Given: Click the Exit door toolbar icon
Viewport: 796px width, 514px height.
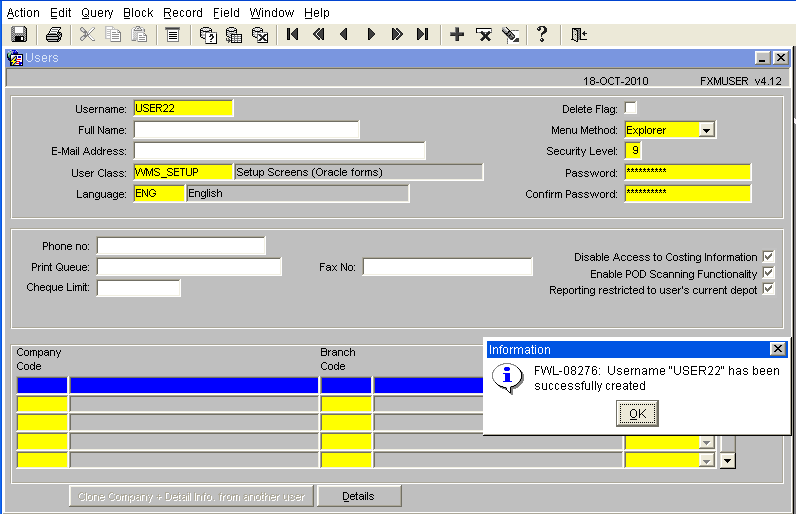Looking at the screenshot, I should [579, 35].
